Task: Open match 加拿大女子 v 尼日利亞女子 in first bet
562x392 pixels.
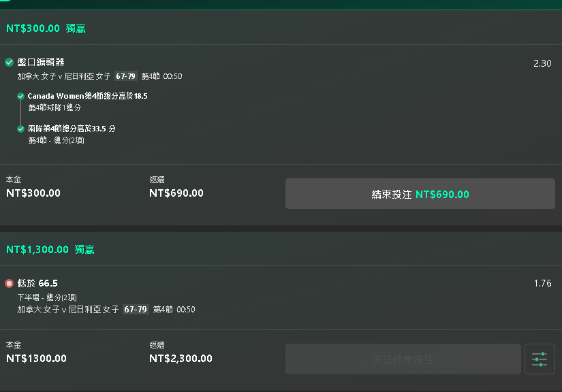Action: (x=64, y=76)
